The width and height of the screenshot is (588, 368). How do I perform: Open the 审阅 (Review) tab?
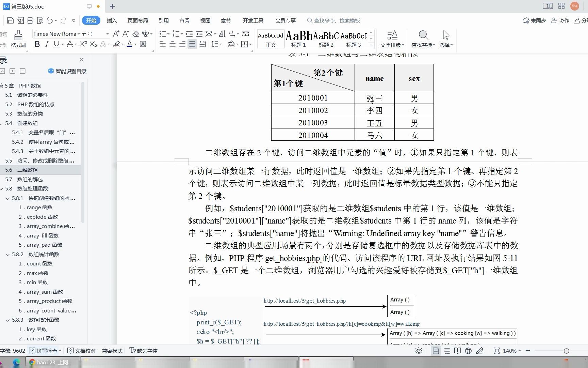coord(184,20)
